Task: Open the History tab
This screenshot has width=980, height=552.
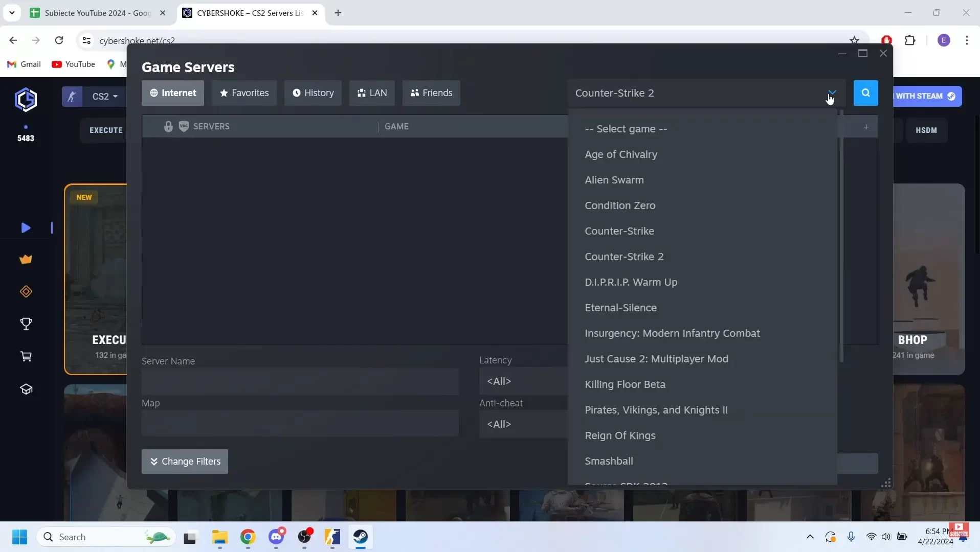Action: pos(313,93)
